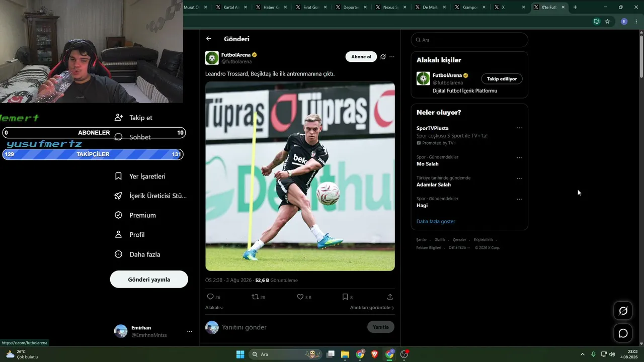Switch to the Fırat Gün browser tab
The height and width of the screenshot is (362, 644).
[x=310, y=8]
